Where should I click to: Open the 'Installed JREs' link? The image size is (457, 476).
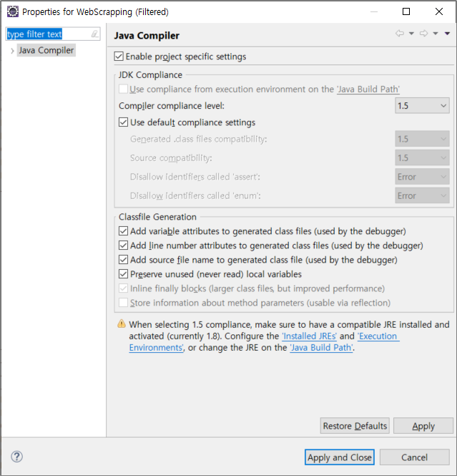click(310, 336)
